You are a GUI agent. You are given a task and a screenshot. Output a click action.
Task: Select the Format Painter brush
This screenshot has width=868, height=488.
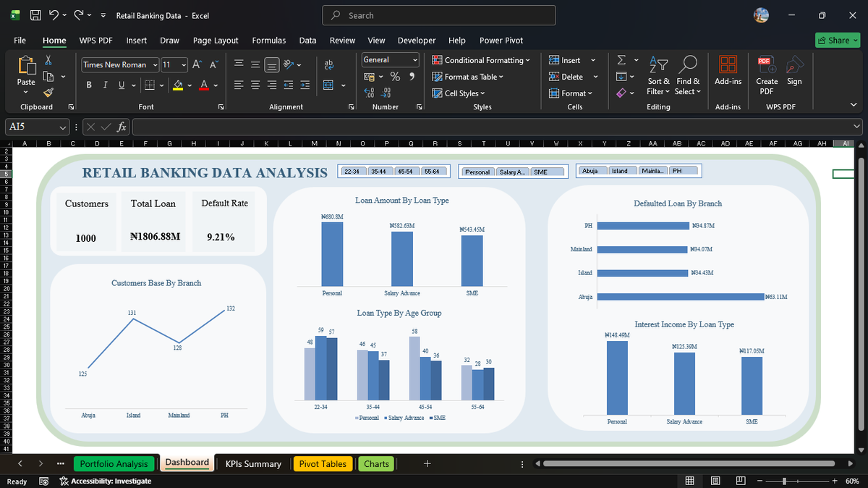pyautogui.click(x=48, y=92)
